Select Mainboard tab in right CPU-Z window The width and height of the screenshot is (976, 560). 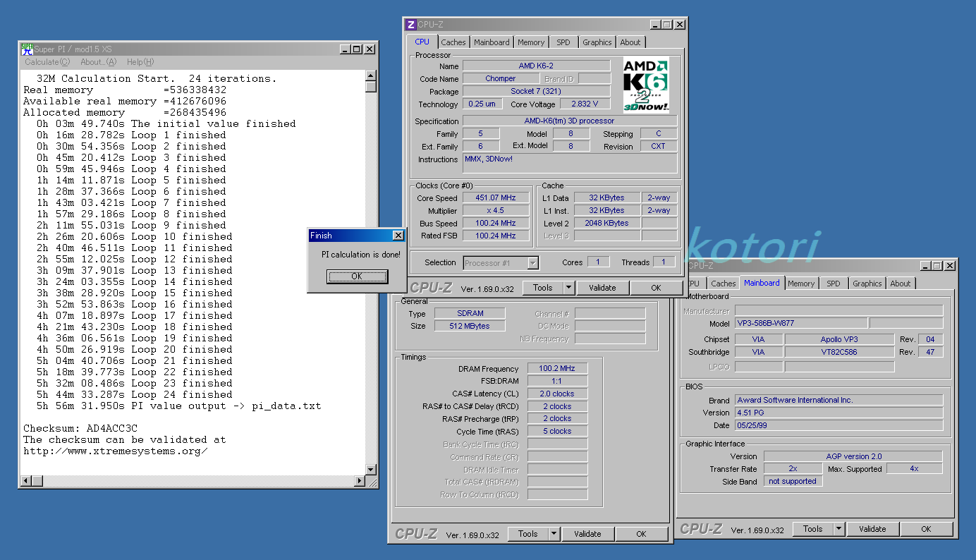(x=762, y=283)
